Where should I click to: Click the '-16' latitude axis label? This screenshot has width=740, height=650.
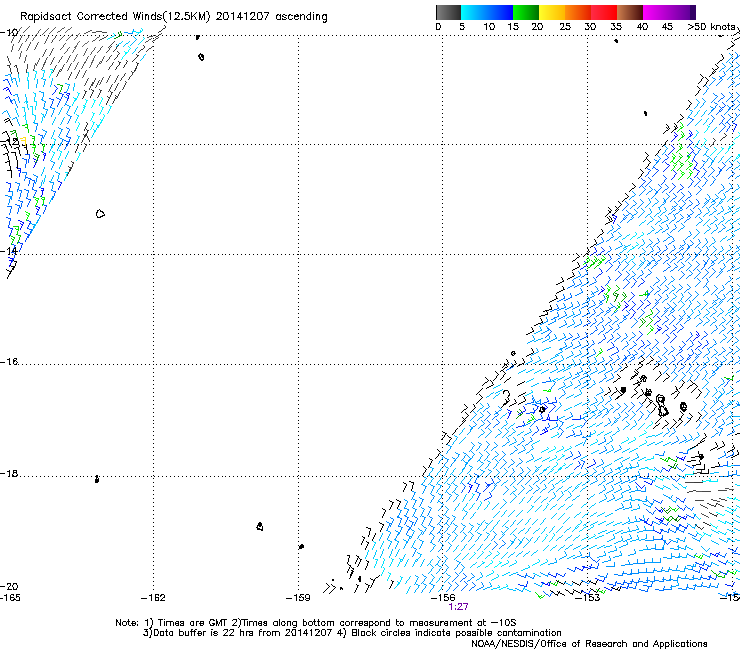click(9, 362)
